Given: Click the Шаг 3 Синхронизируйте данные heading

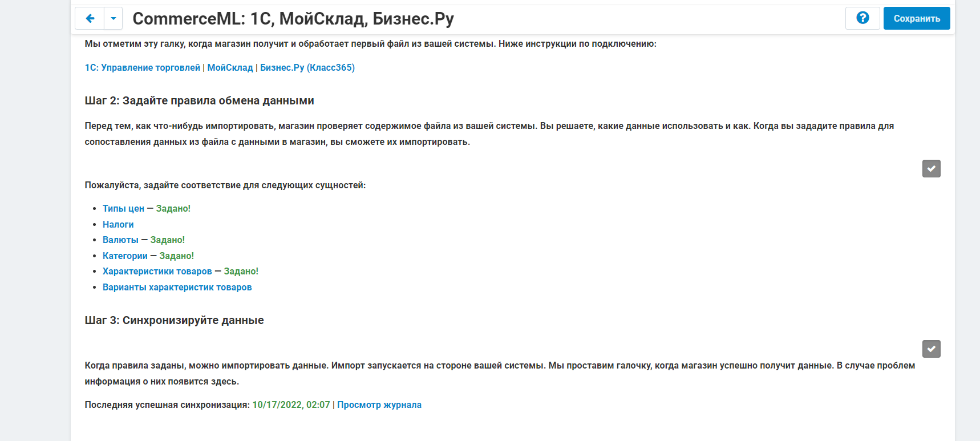Looking at the screenshot, I should [x=174, y=320].
